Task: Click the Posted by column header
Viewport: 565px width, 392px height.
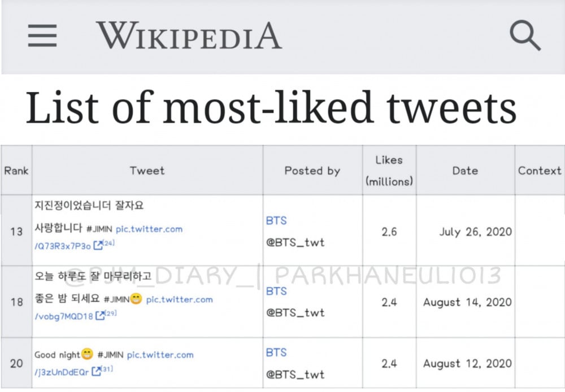Action: pos(312,171)
